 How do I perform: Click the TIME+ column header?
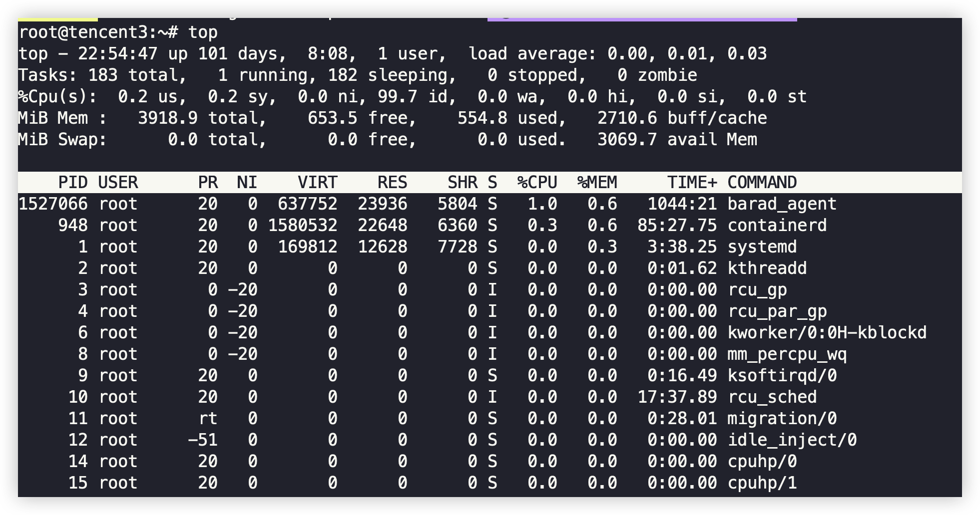coord(692,183)
